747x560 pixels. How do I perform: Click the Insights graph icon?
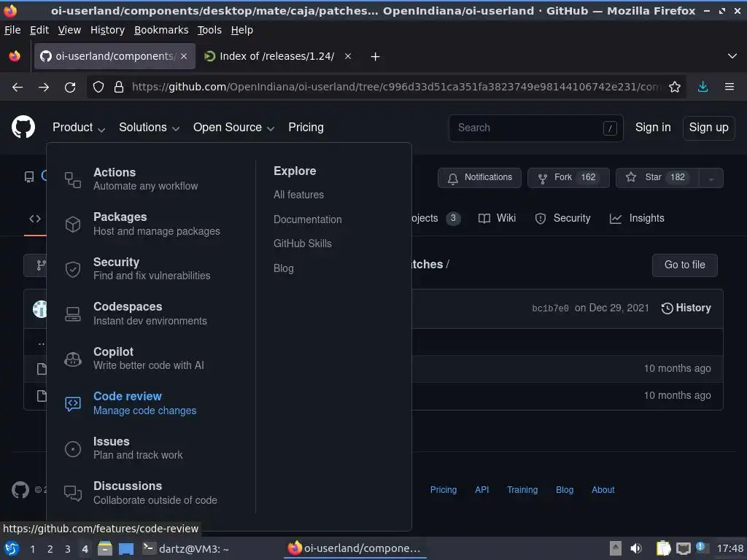[x=616, y=219]
